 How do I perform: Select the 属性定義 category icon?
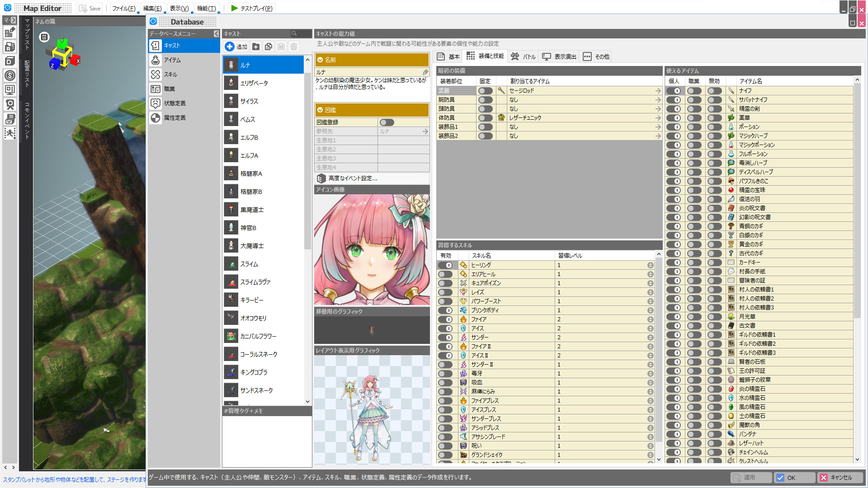pos(156,118)
